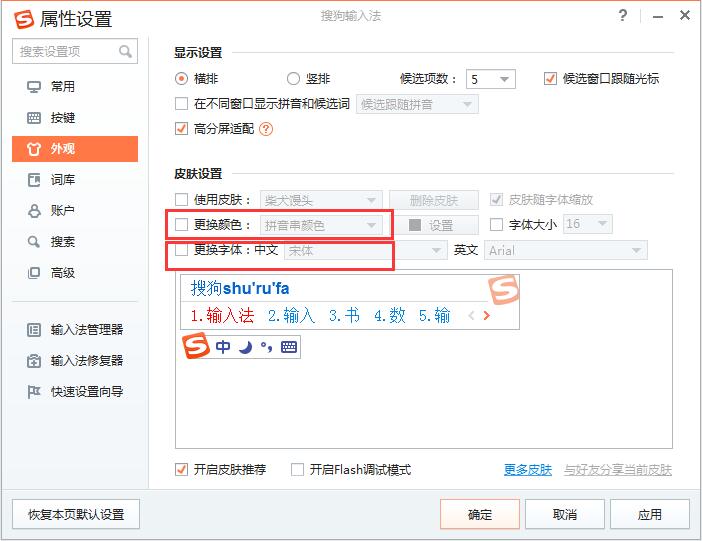Open the 更多皮肤 link
The height and width of the screenshot is (541, 702).
[x=528, y=470]
